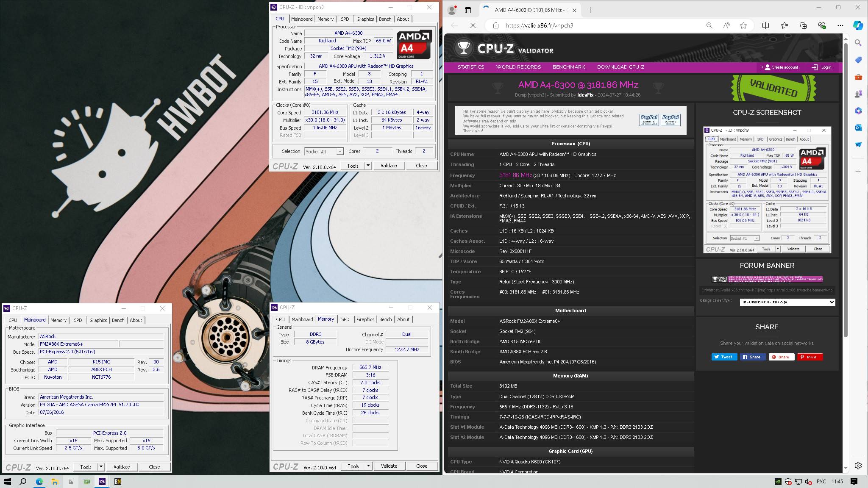868x488 pixels.
Task: Open BenchMate icon in taskbar
Action: [118, 482]
